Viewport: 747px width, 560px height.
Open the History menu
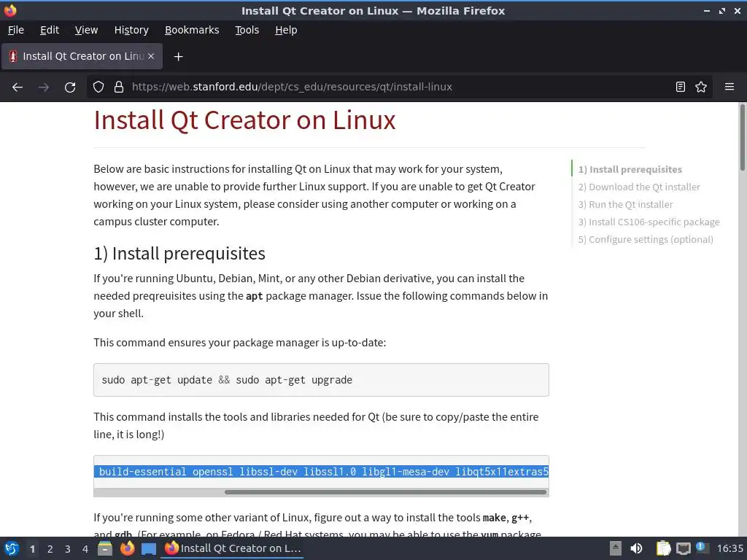coord(131,30)
